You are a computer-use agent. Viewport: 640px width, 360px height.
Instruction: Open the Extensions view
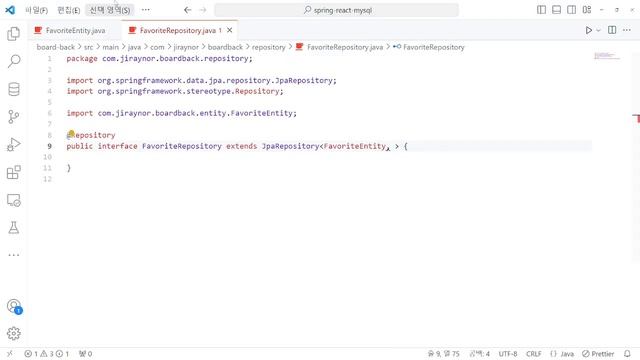[13, 172]
